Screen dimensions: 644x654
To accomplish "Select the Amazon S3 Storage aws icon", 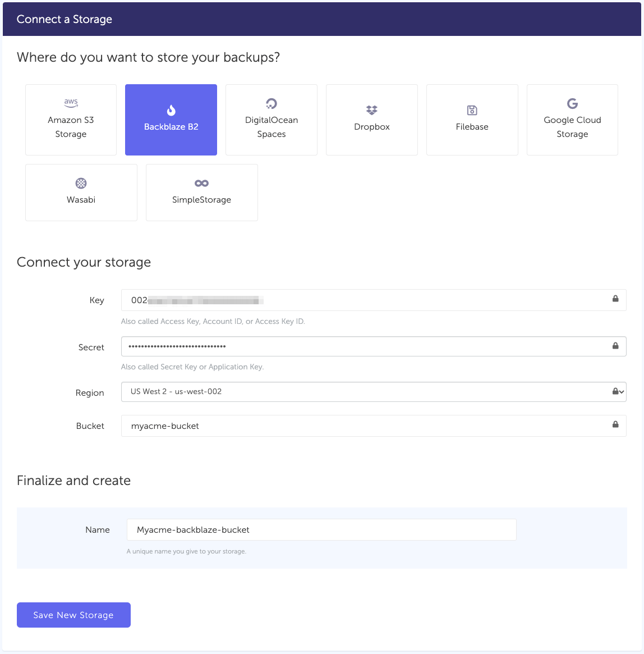I will 71,103.
